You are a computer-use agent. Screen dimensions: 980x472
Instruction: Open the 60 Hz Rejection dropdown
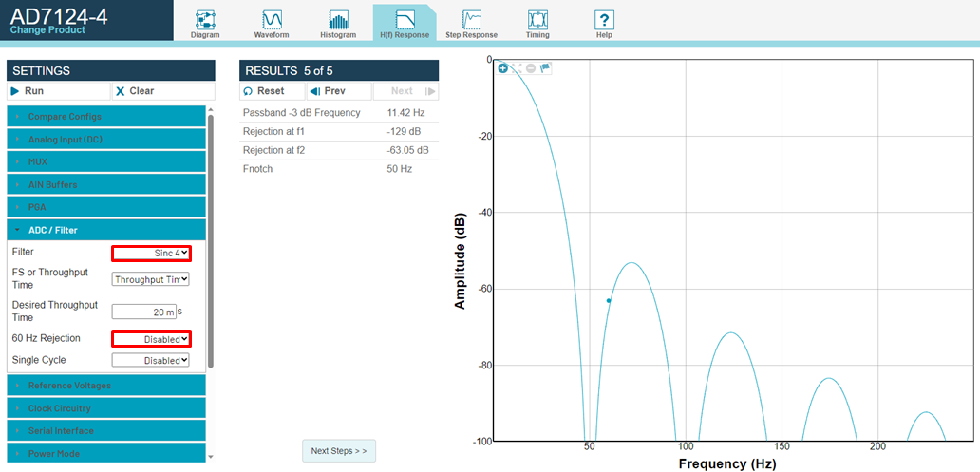click(151, 339)
